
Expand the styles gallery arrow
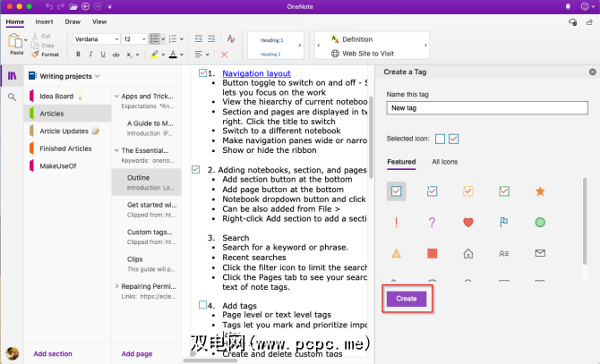[x=300, y=45]
